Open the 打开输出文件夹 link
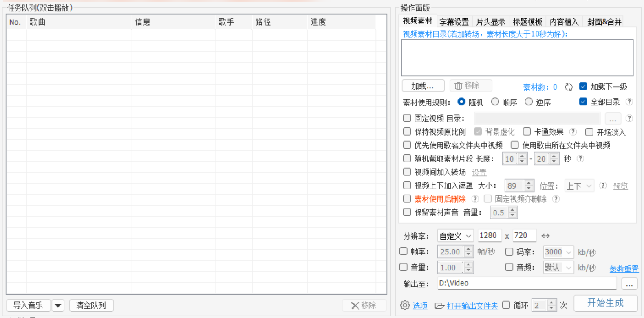 coord(472,306)
